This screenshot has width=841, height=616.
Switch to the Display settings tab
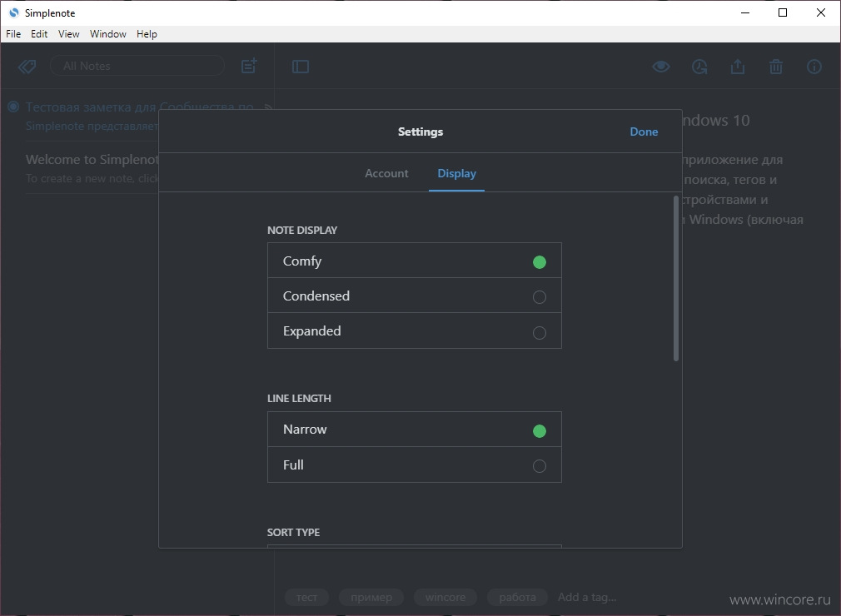click(x=456, y=173)
